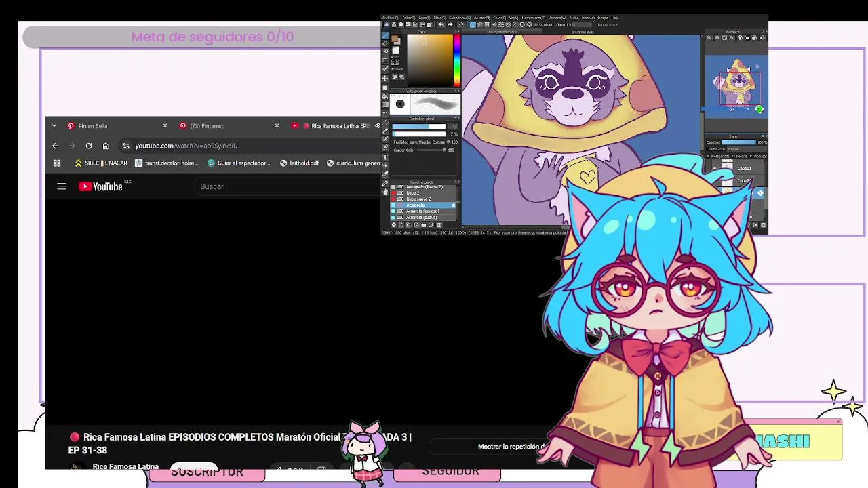Select the Fill bucket tool
This screenshot has height=488, width=868.
click(x=385, y=96)
